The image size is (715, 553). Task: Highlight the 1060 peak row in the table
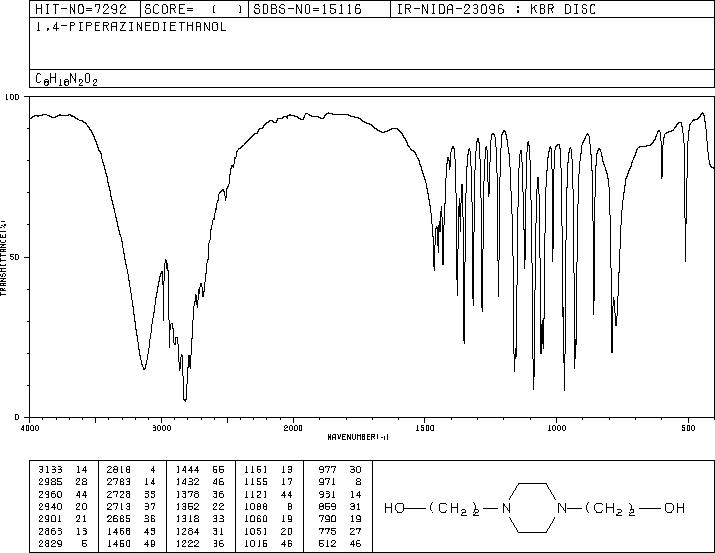(x=269, y=519)
